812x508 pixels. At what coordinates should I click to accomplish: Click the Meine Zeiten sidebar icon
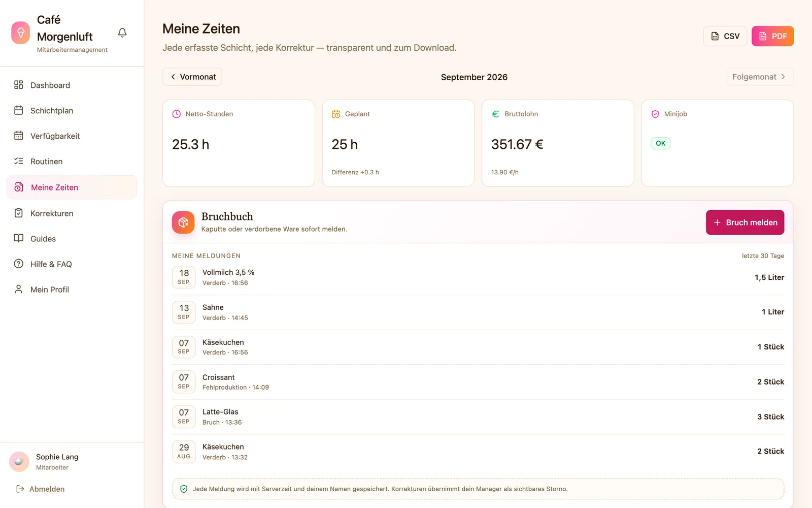pyautogui.click(x=19, y=187)
